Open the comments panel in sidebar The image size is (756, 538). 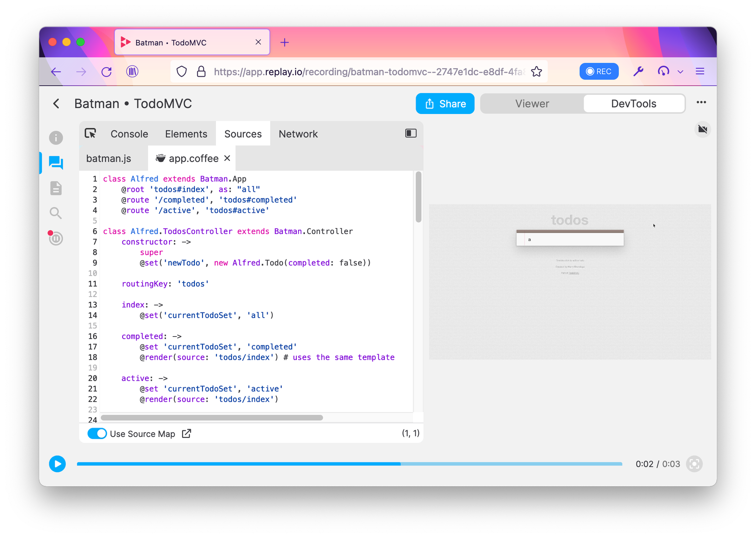(x=56, y=162)
